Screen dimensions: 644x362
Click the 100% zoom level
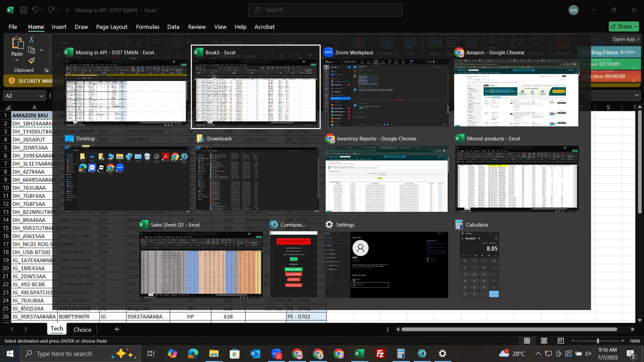click(635, 341)
